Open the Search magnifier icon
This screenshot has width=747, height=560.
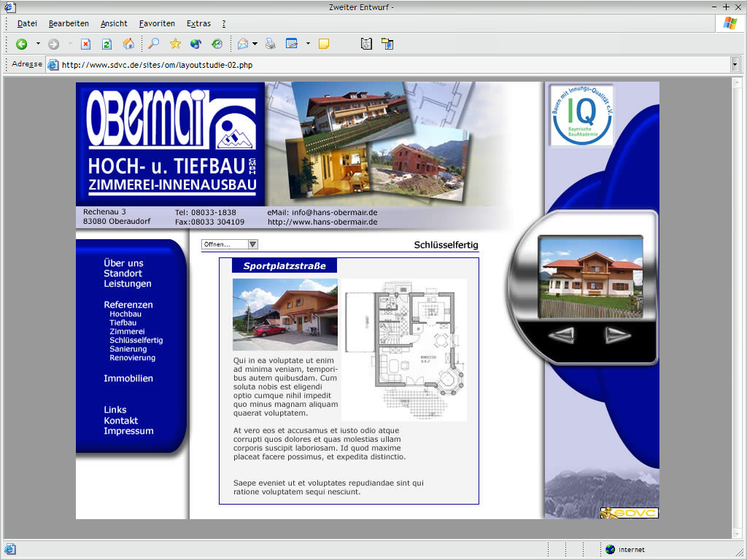[153, 44]
